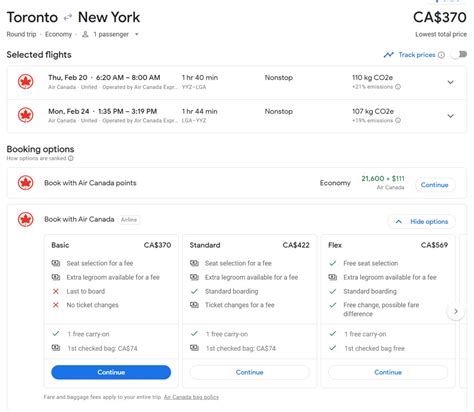Image resolution: width=474 pixels, height=412 pixels.
Task: Click the Toronto – New York title
Action: tap(73, 17)
